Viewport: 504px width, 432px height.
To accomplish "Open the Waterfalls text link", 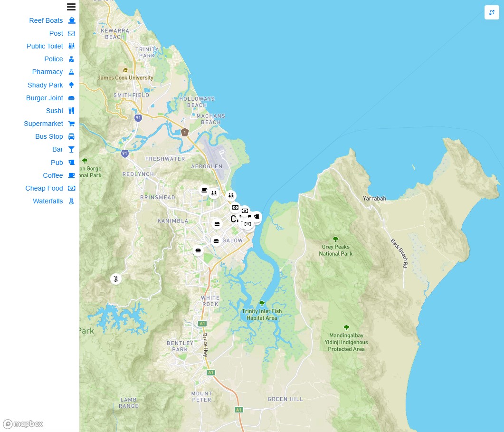I will click(x=48, y=201).
